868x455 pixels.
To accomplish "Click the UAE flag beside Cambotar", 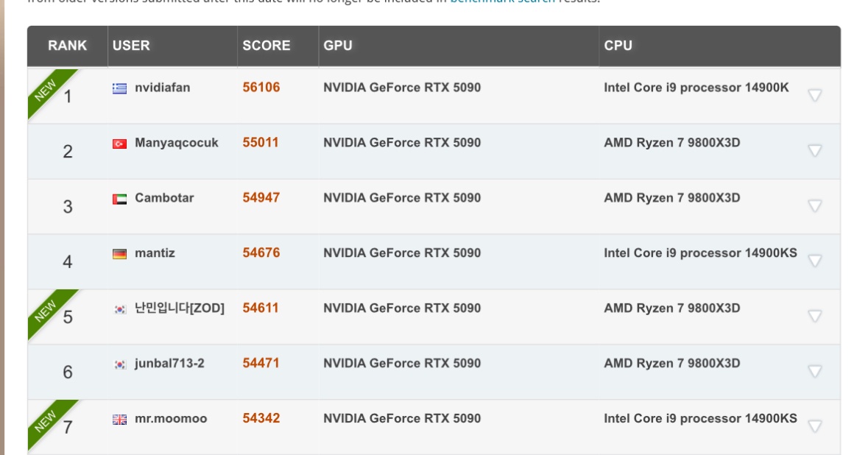I will tap(119, 199).
